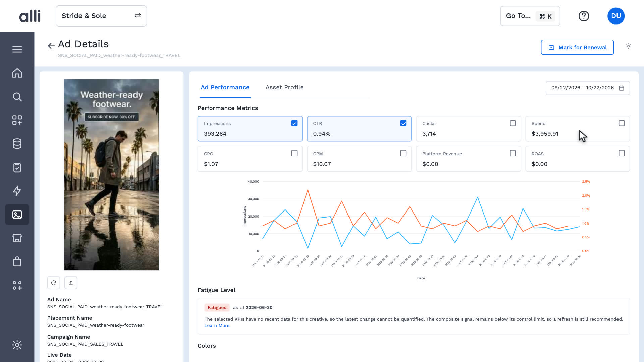Check the Platform Revenue checkbox
Image resolution: width=644 pixels, height=362 pixels.
click(x=513, y=153)
